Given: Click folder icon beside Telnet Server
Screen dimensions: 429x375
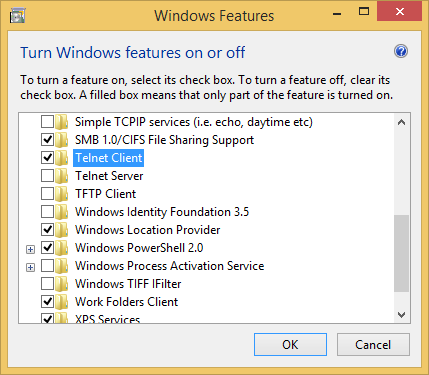Looking at the screenshot, I should pyautogui.click(x=62, y=176).
